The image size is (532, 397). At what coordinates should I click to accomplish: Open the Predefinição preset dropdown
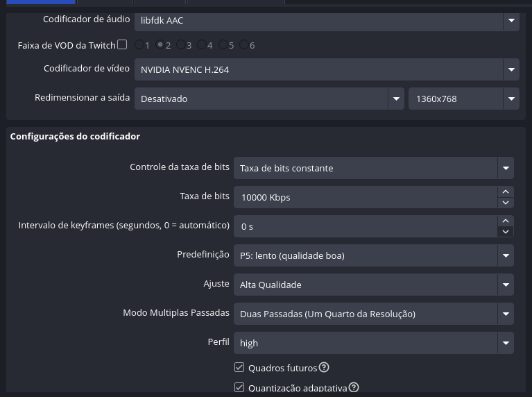(x=506, y=255)
